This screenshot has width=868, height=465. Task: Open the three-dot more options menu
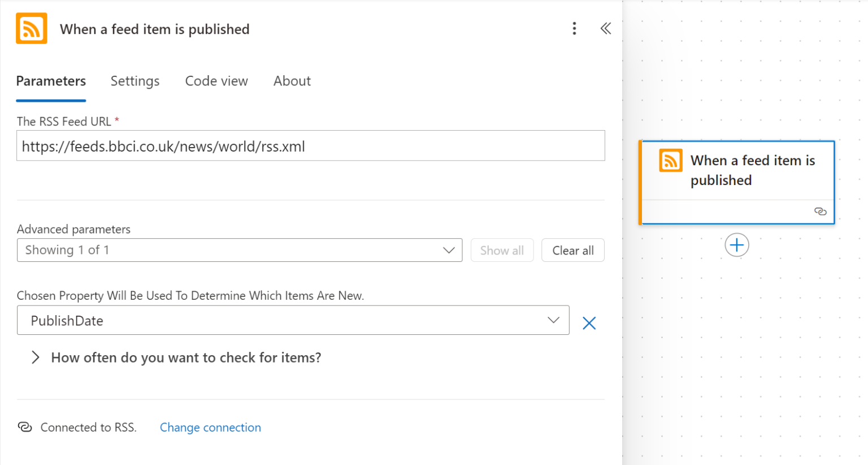point(574,29)
